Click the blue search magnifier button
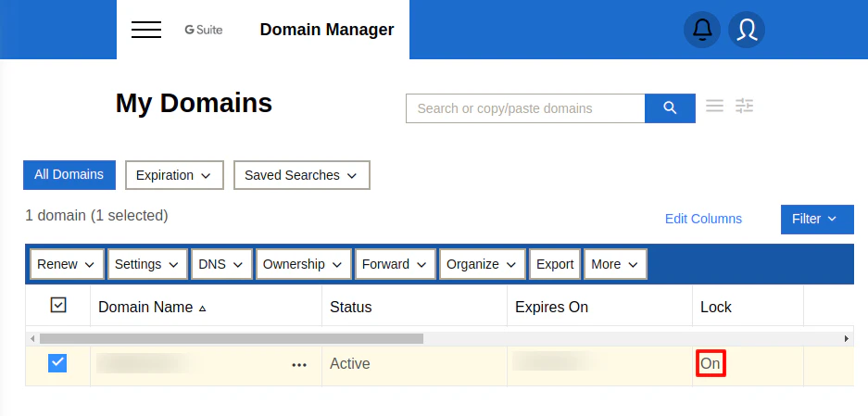 (670, 108)
